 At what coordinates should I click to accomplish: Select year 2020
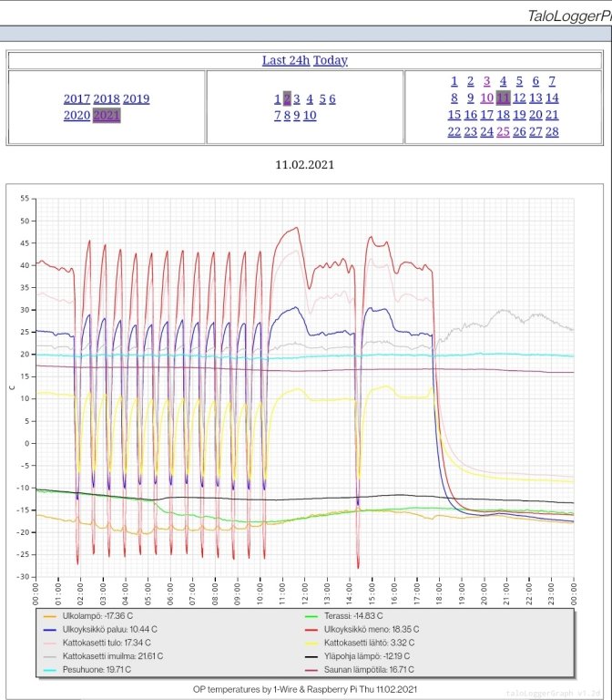76,115
